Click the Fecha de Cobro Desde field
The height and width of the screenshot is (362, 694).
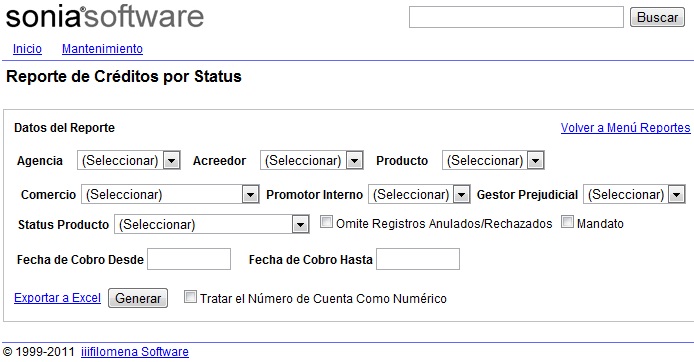(189, 259)
